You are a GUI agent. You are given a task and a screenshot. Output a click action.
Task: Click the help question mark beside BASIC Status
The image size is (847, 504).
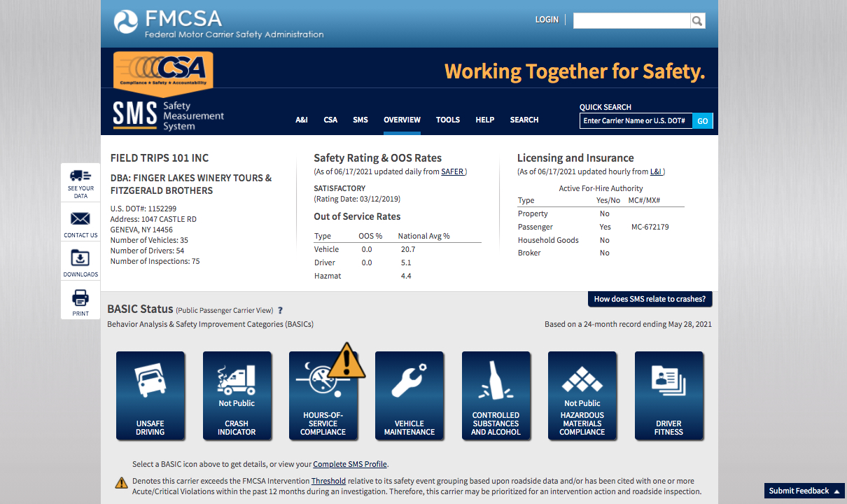pos(280,310)
